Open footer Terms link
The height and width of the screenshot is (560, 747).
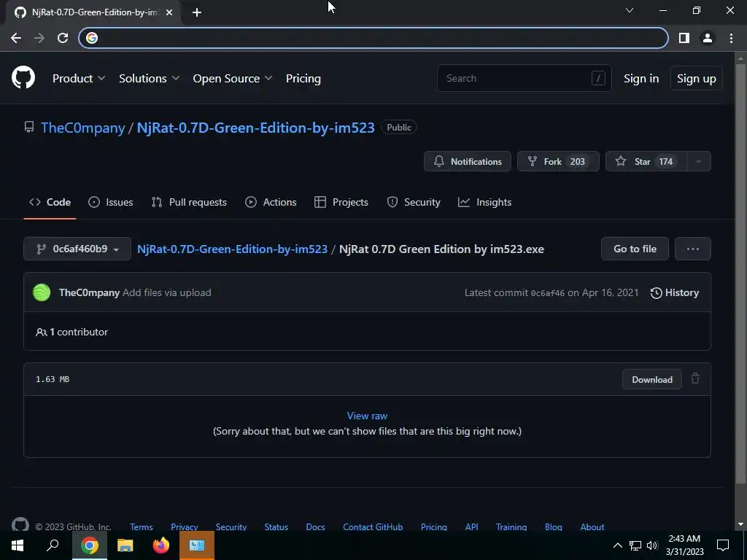point(141,526)
